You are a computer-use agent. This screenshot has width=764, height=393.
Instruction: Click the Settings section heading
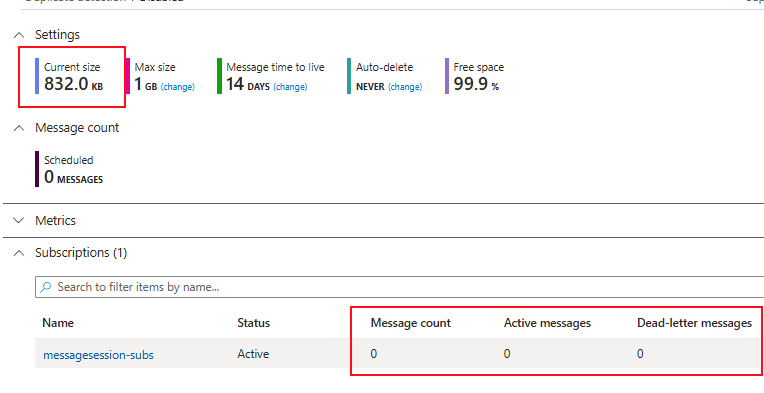[x=57, y=35]
